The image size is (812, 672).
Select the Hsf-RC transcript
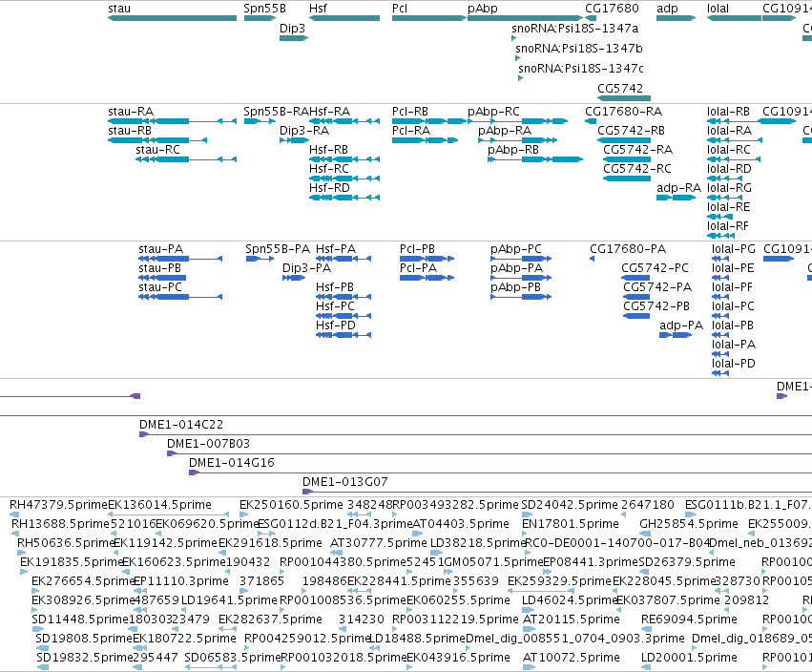click(x=344, y=178)
